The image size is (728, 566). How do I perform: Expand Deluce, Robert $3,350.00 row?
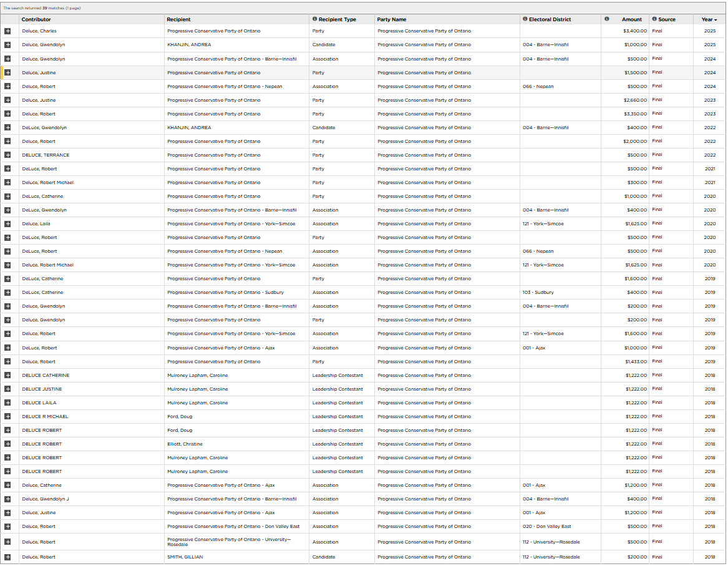coord(7,114)
